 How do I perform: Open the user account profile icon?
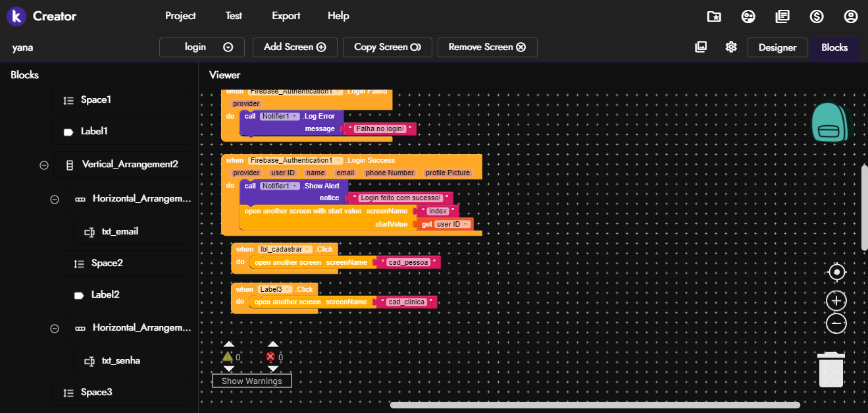tap(852, 16)
